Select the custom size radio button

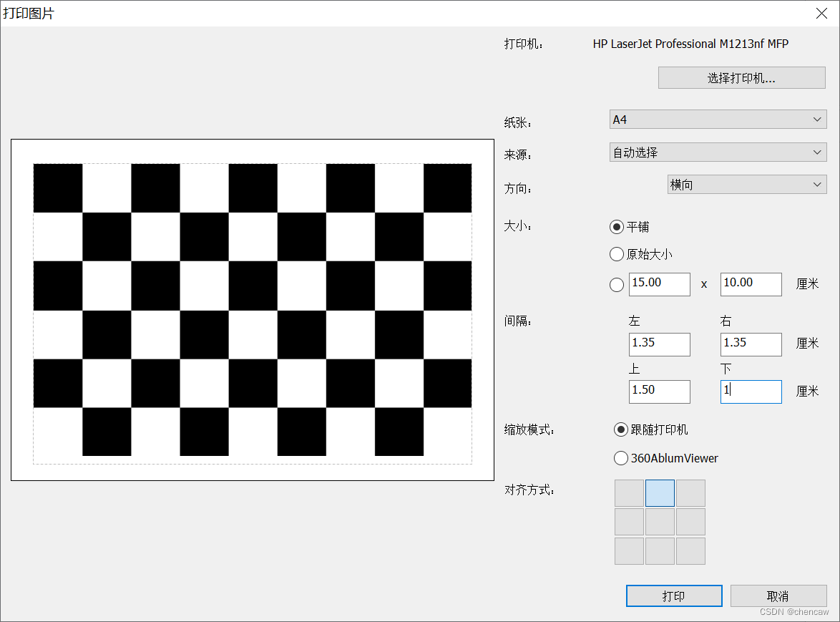tap(617, 284)
